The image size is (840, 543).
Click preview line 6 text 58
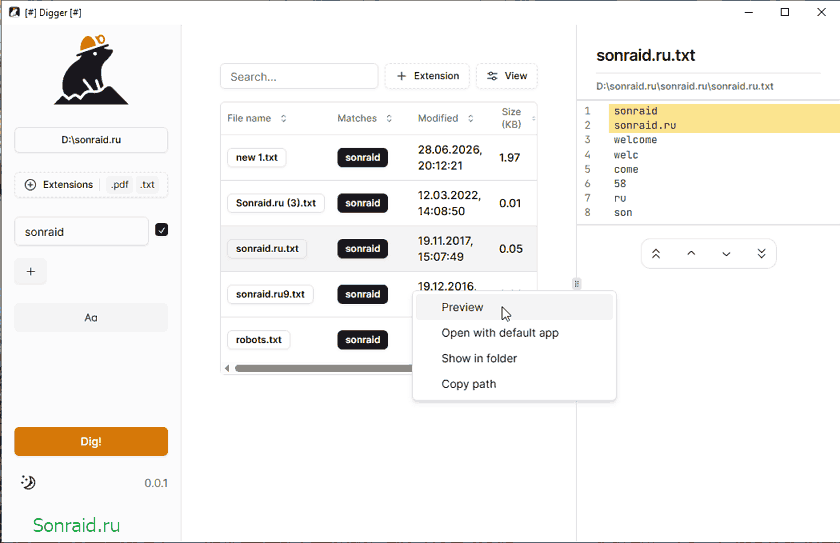620,184
